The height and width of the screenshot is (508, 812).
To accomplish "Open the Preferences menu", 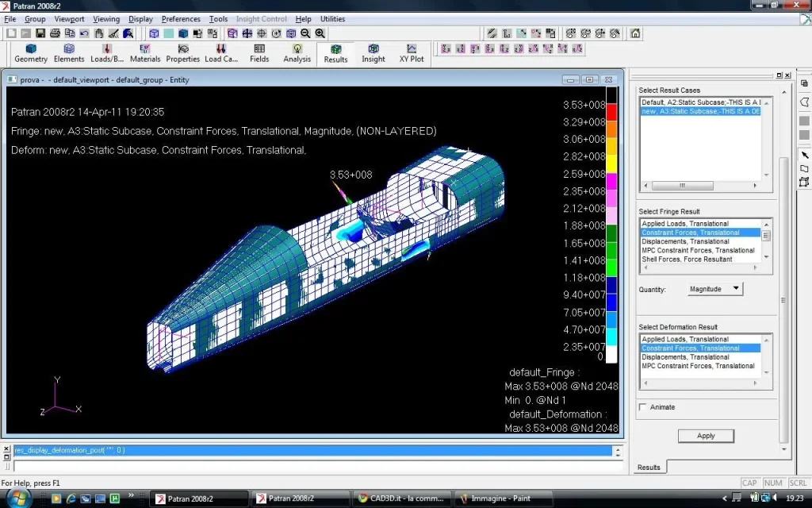I will tap(181, 19).
